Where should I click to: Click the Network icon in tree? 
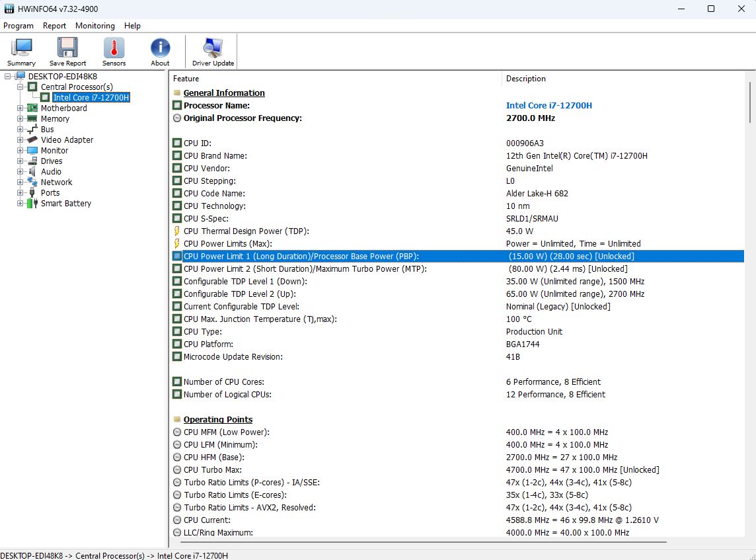point(32,182)
